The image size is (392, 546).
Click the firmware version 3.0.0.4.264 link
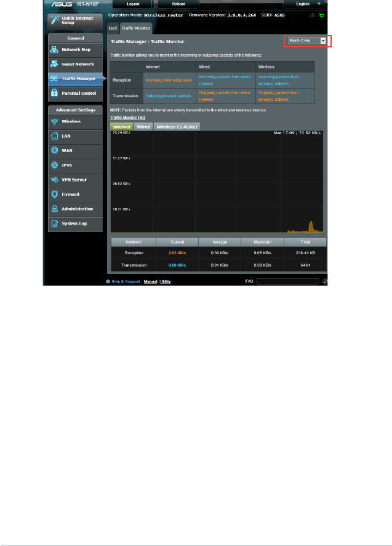point(241,15)
